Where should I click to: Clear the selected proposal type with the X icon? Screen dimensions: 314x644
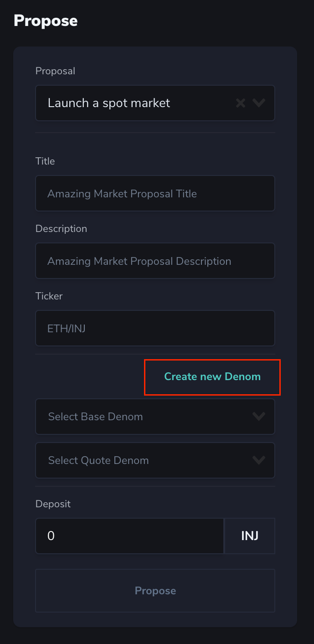point(240,103)
